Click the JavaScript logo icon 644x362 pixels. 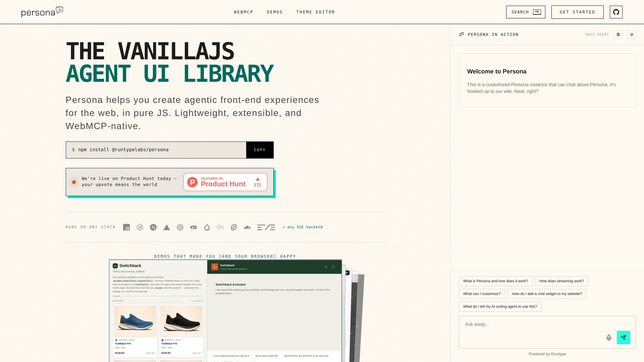(126, 227)
